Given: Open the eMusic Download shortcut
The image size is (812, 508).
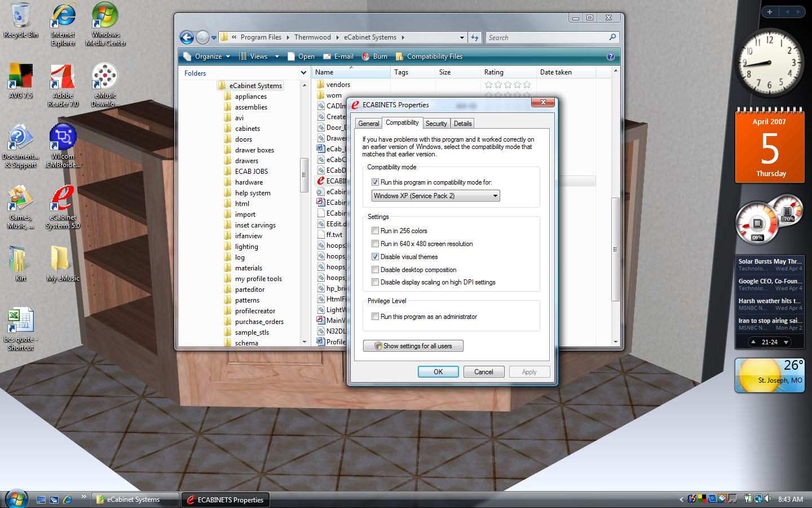Looking at the screenshot, I should pos(105,86).
